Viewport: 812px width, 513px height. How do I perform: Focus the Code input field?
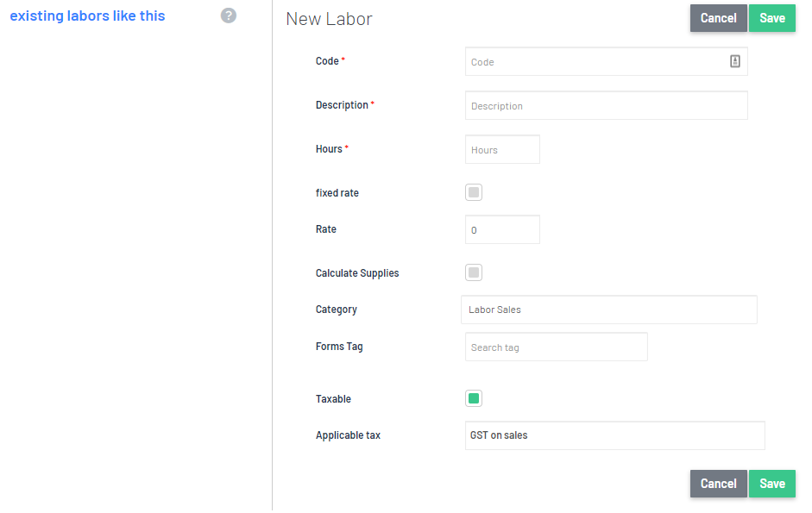[x=606, y=61]
